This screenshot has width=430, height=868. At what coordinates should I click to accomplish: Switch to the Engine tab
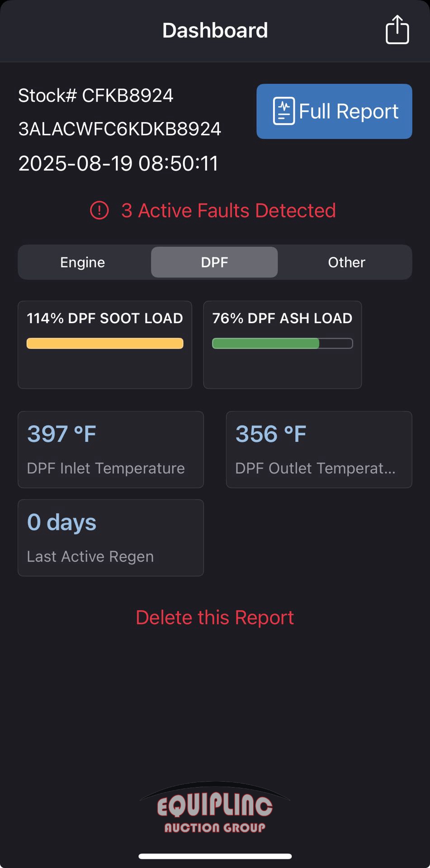tap(83, 262)
